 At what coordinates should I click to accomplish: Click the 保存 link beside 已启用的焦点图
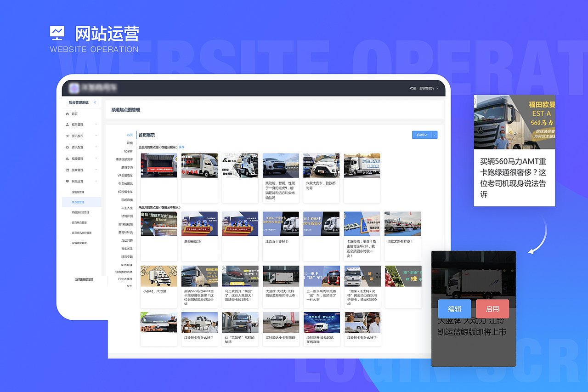coord(181,147)
